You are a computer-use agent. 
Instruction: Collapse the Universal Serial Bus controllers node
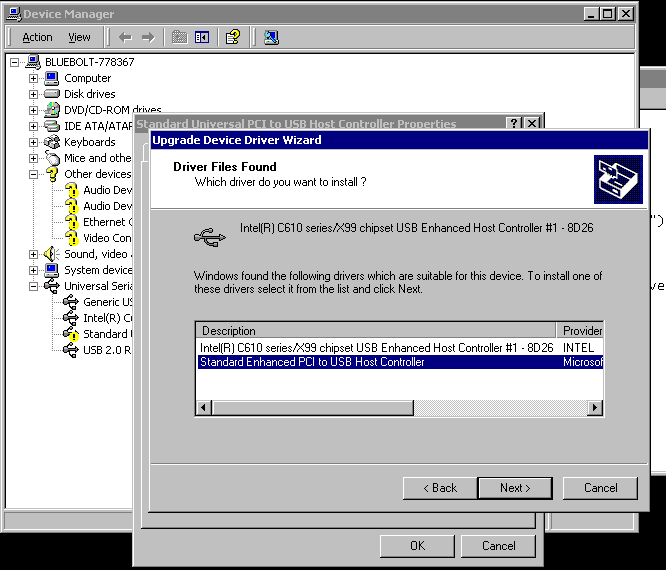(x=33, y=286)
